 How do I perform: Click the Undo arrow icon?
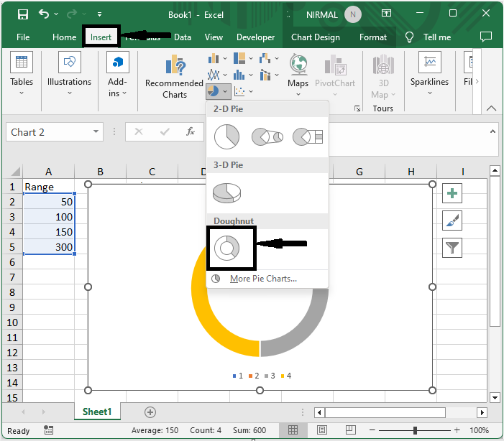44,14
